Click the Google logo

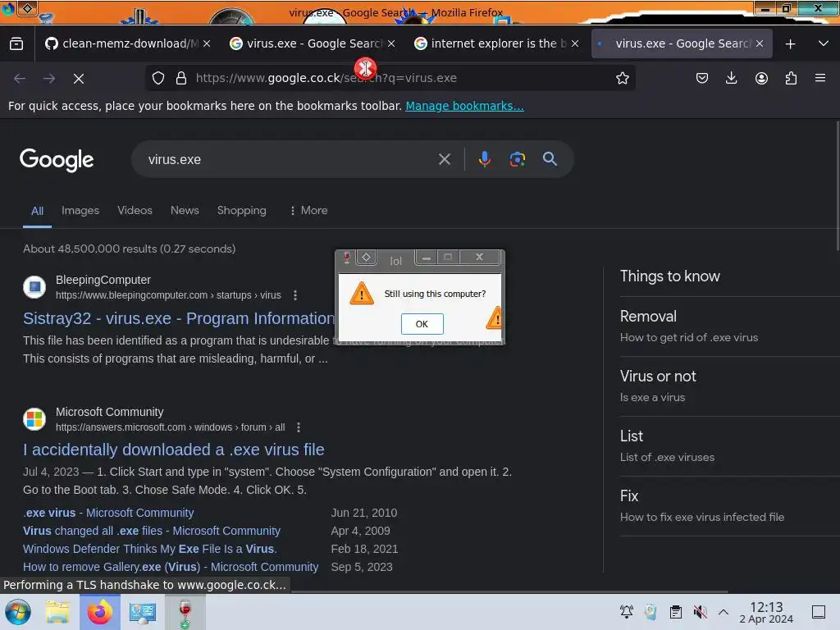pyautogui.click(x=57, y=160)
